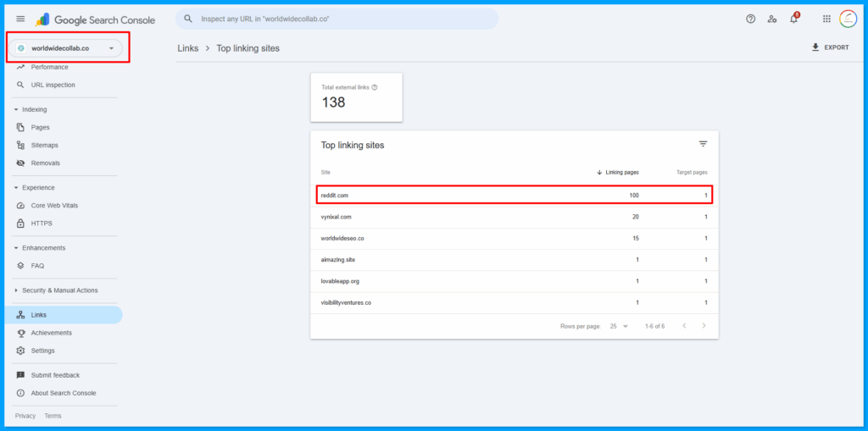
Task: Click the lovableapp.org row
Action: [x=515, y=282]
